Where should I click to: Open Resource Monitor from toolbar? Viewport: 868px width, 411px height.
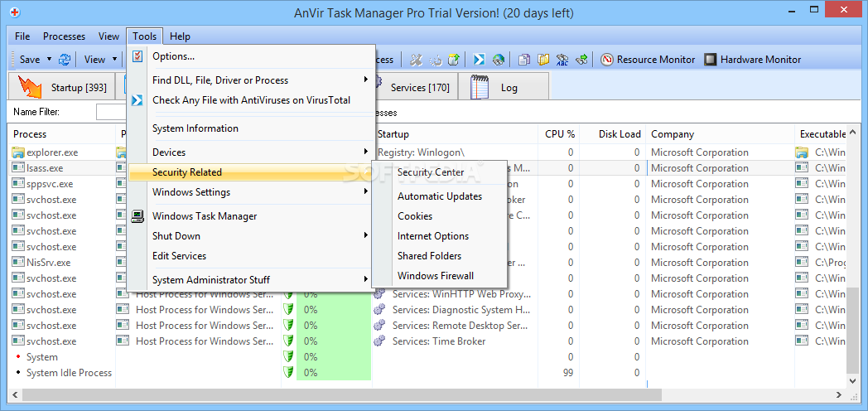click(x=648, y=60)
